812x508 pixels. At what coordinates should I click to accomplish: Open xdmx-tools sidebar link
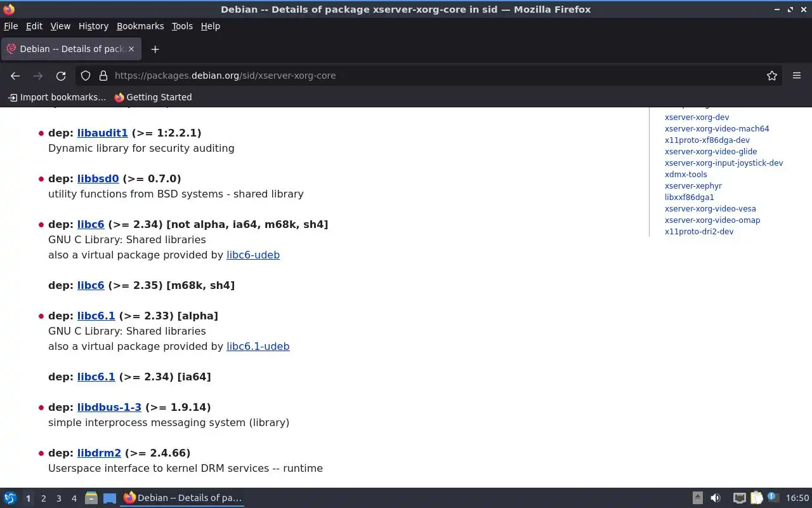pos(686,174)
